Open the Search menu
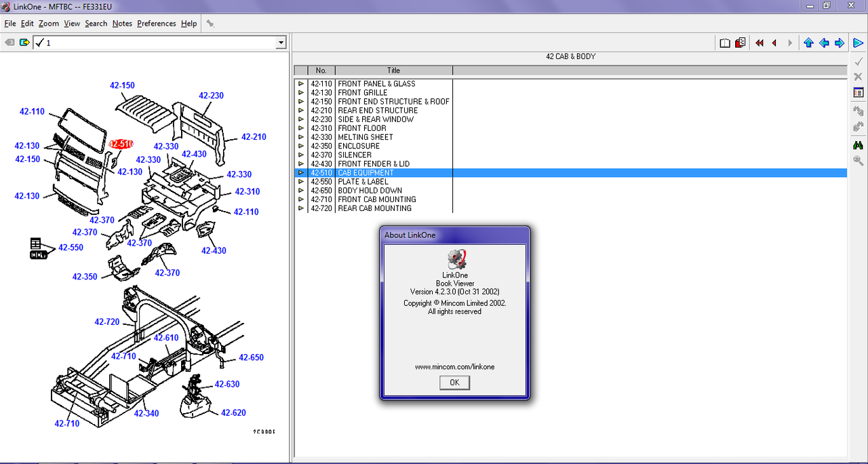 click(96, 23)
